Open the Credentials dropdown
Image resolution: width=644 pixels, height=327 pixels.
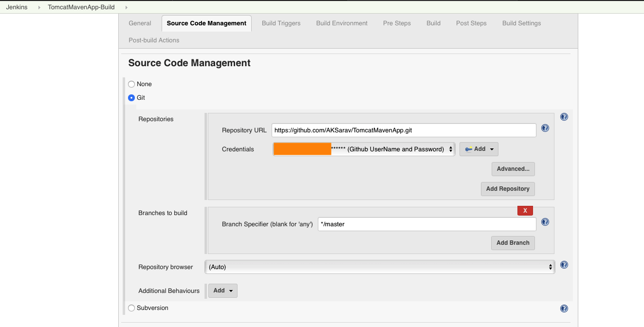(x=364, y=149)
